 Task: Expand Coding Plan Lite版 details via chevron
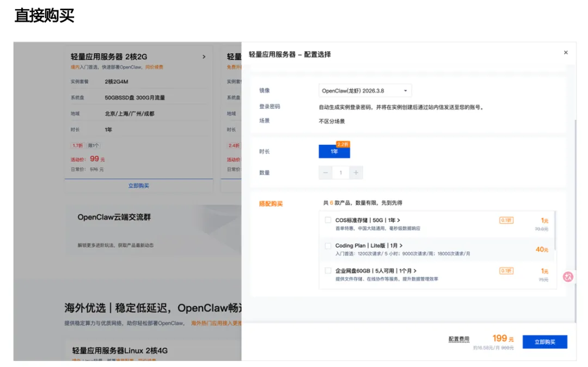(401, 246)
